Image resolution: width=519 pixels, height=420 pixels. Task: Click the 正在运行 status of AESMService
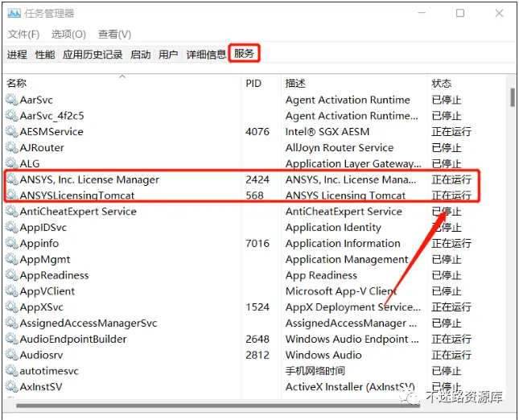pyautogui.click(x=451, y=131)
